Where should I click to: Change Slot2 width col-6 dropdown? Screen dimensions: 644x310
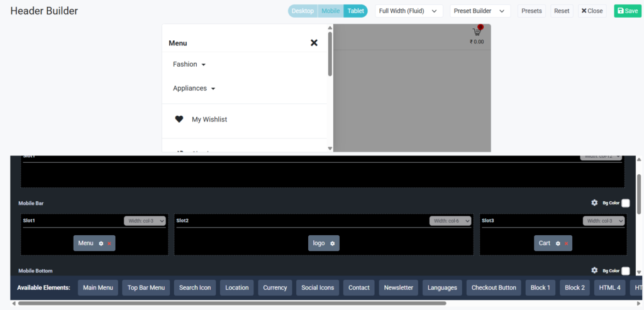pos(450,221)
